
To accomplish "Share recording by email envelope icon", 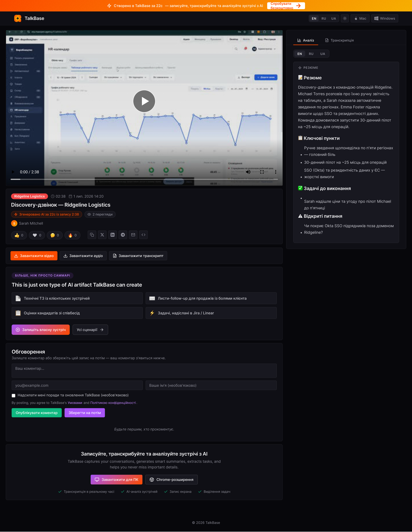I will pyautogui.click(x=133, y=235).
